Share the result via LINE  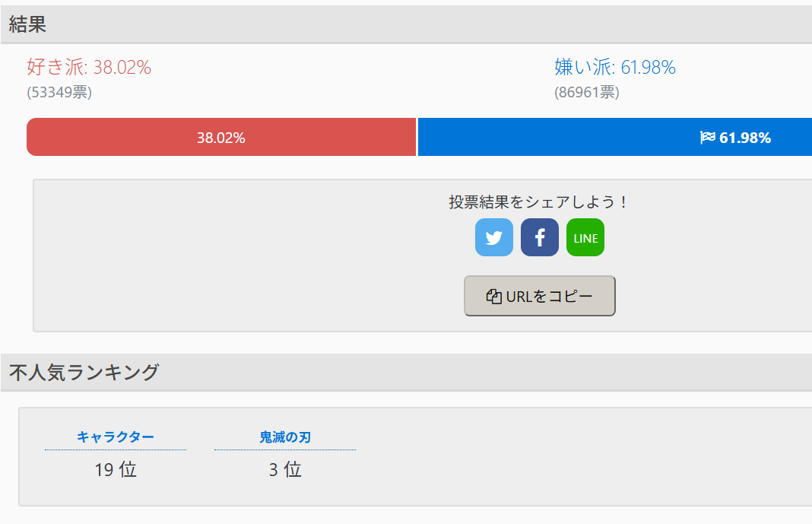(x=585, y=237)
